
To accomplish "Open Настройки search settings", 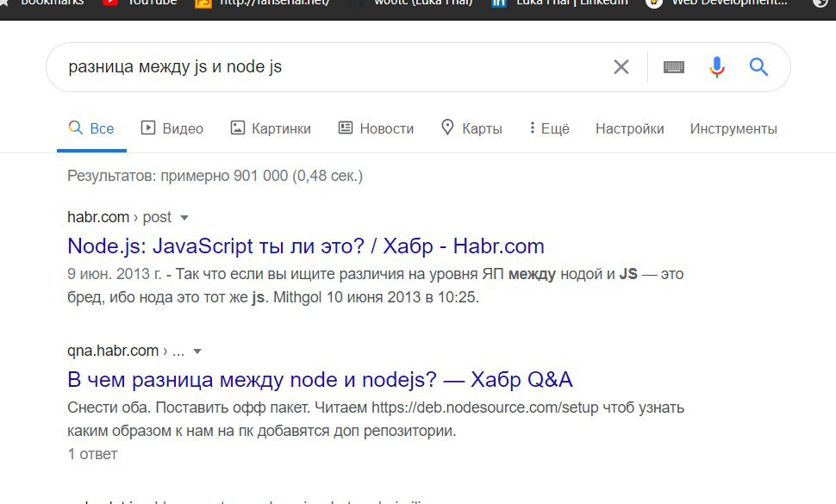I will pos(630,128).
